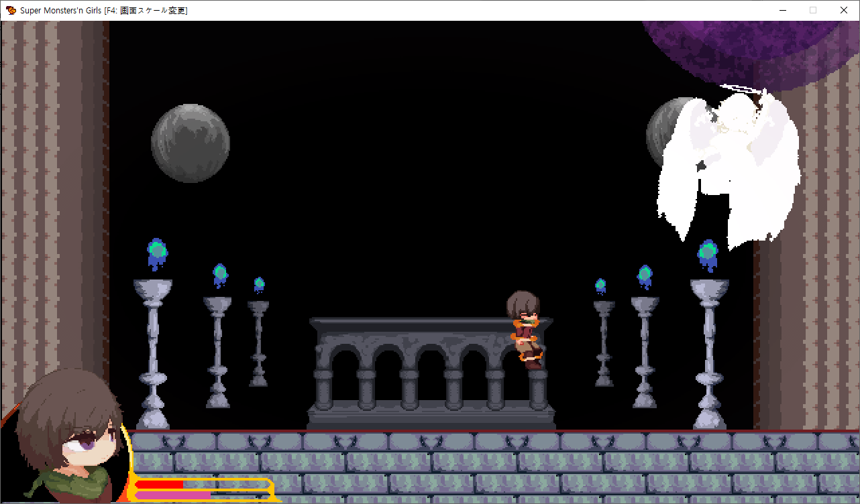Click the smallest blue flame left of altar

(x=259, y=285)
